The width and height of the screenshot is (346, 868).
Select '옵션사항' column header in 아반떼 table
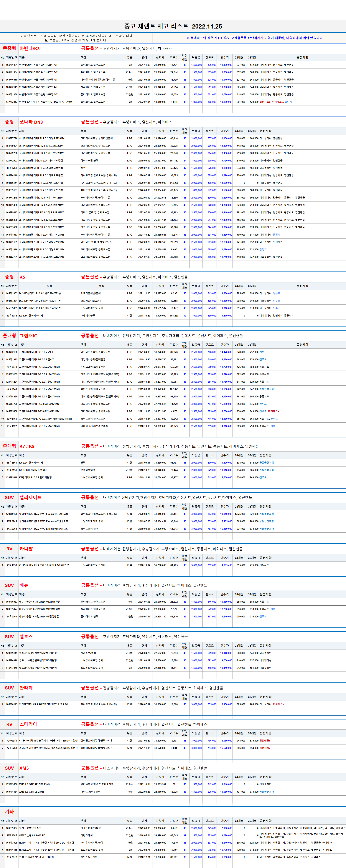302,58
